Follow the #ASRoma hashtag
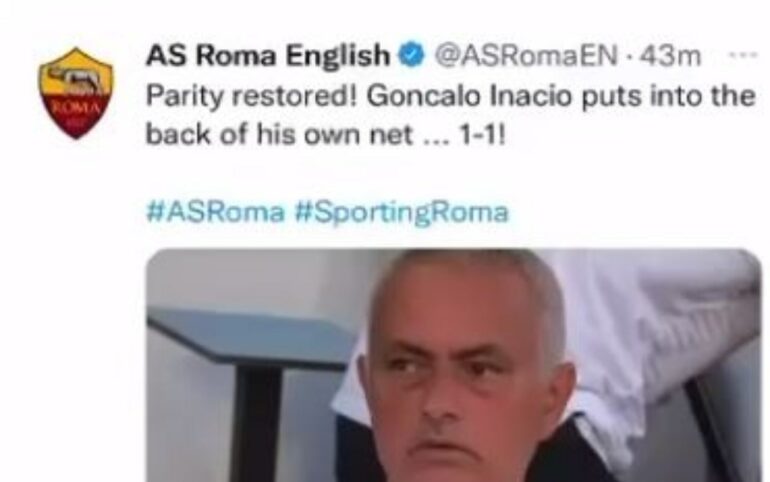The width and height of the screenshot is (770, 482). [216, 212]
